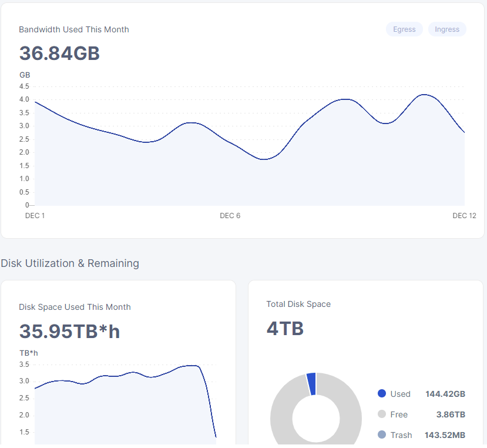487x448 pixels.
Task: Click the Disk Utilization & Remaining heading
Action: point(70,263)
